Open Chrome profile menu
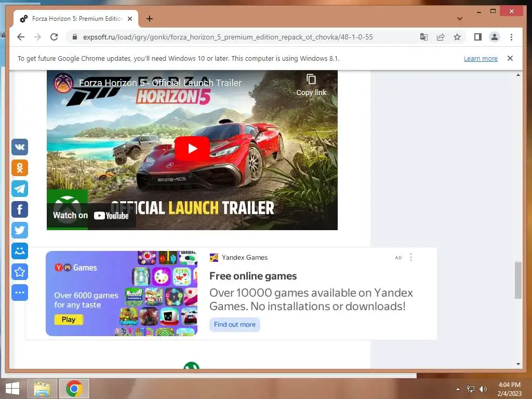 [495, 37]
